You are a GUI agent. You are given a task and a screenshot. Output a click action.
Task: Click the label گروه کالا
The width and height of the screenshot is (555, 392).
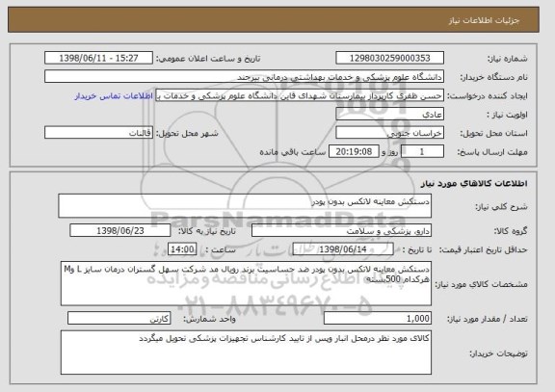[x=511, y=231]
